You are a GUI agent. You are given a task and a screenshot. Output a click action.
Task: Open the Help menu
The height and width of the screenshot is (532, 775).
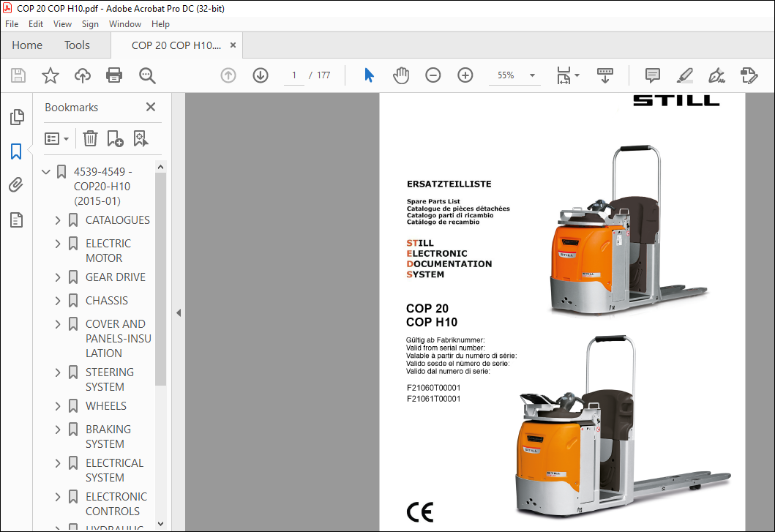pos(160,23)
